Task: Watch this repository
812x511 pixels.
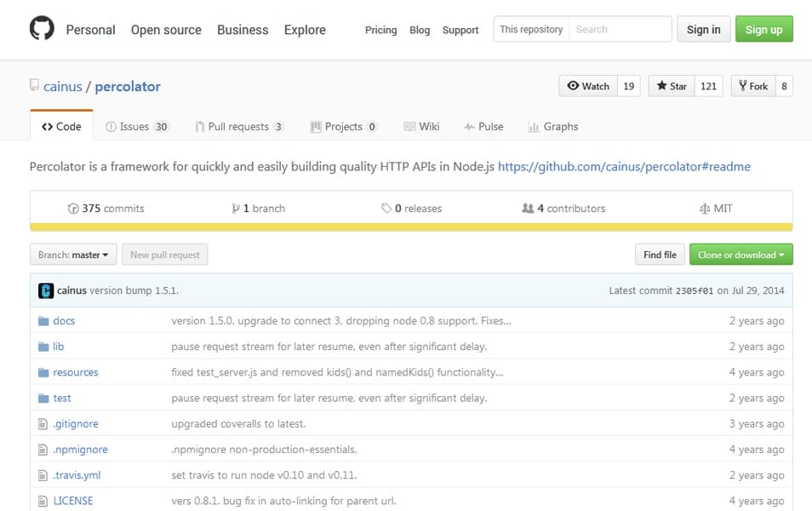Action: [x=587, y=86]
